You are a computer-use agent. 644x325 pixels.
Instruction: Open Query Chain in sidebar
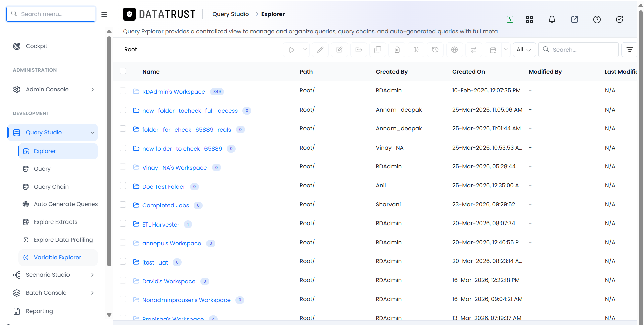click(x=51, y=187)
